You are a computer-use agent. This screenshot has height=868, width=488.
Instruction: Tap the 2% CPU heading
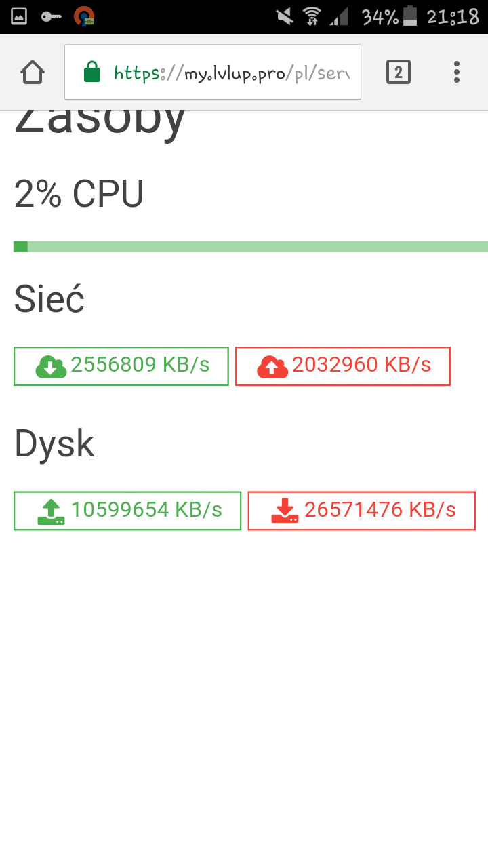click(x=79, y=195)
